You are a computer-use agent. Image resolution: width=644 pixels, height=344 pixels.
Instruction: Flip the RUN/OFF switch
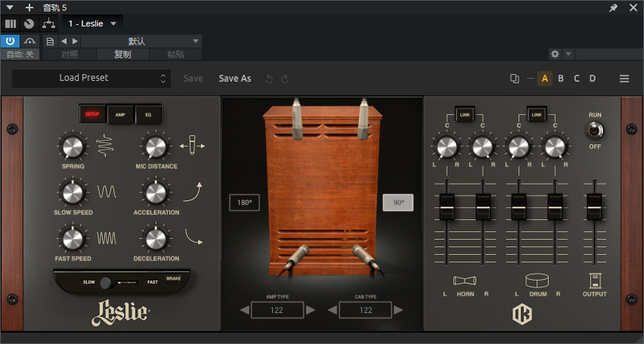click(594, 130)
